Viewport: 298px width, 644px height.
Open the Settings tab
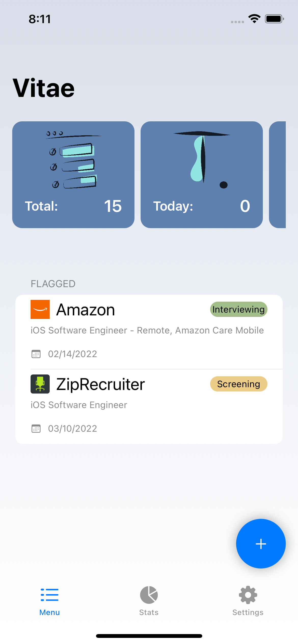pyautogui.click(x=248, y=601)
